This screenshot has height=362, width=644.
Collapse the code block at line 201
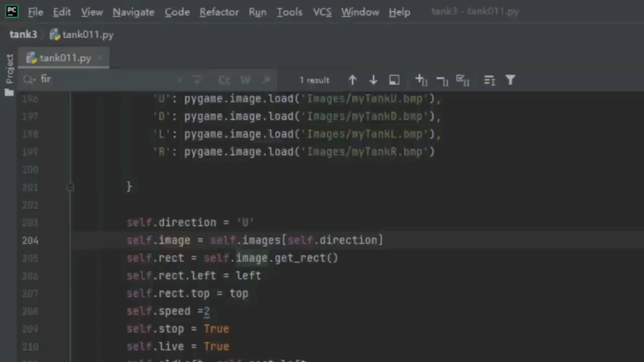coord(70,187)
